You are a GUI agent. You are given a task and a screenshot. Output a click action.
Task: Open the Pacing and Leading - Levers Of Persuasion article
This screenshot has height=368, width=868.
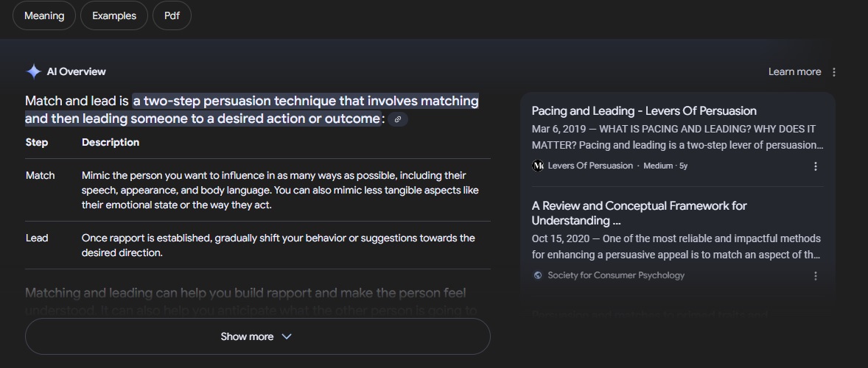pos(644,111)
